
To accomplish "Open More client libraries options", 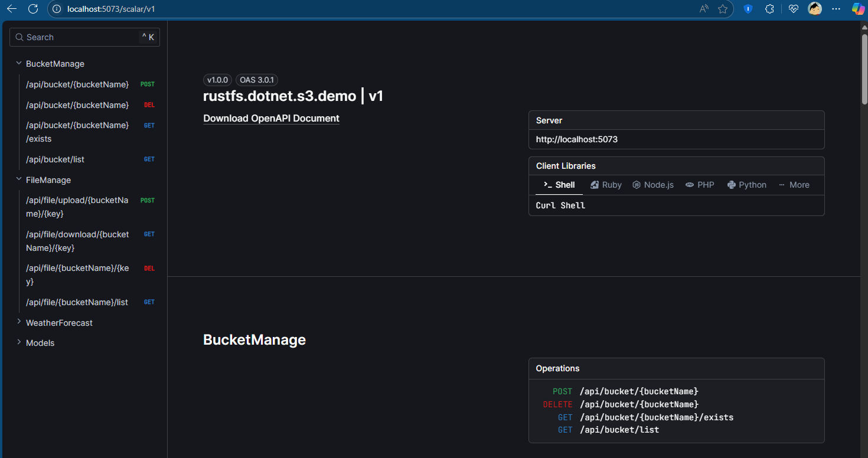I will tap(794, 185).
